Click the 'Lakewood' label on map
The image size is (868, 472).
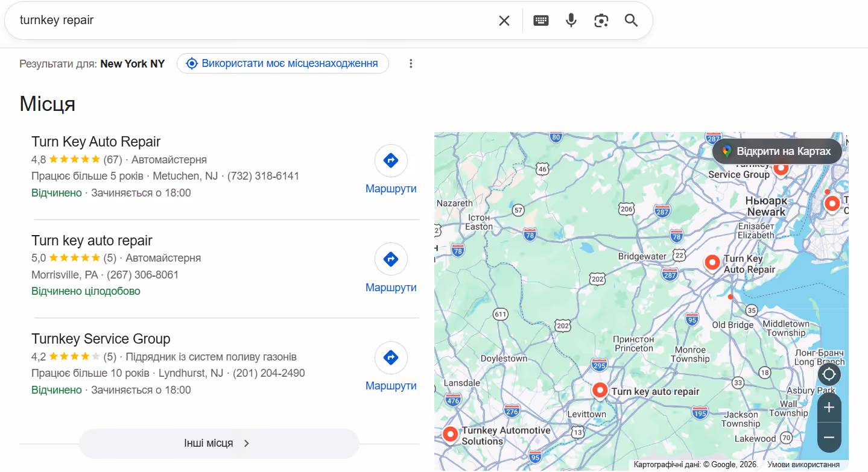pos(755,438)
